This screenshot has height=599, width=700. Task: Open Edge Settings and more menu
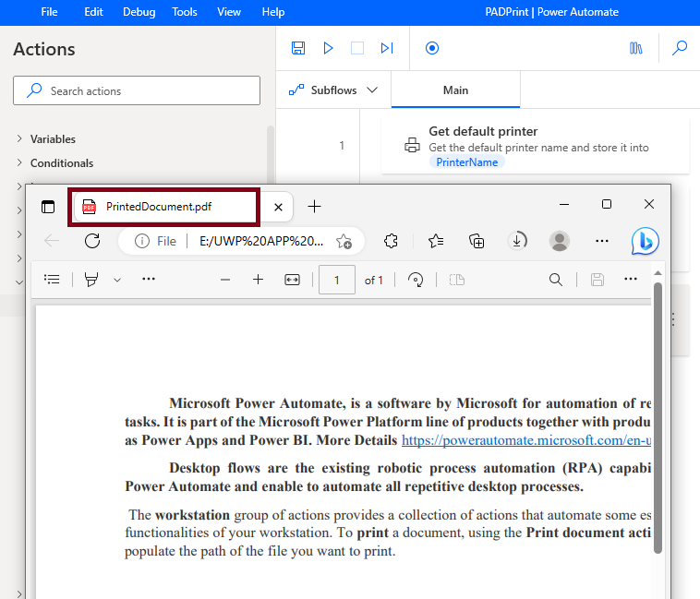tap(602, 241)
